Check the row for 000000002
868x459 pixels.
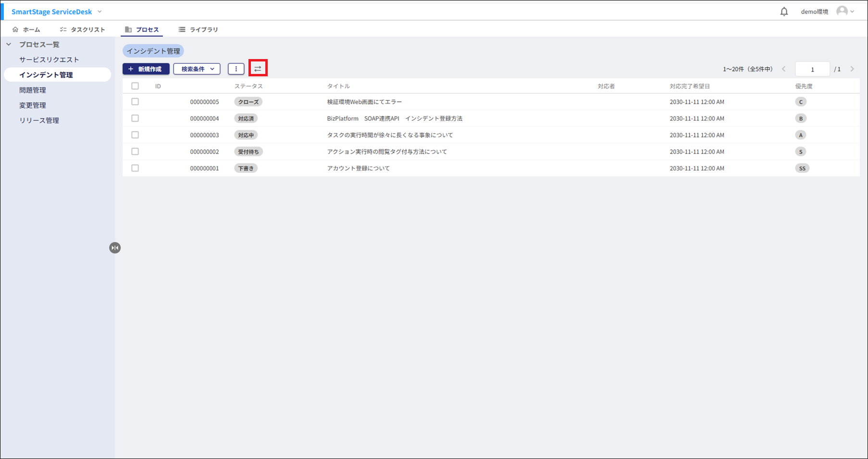(135, 151)
